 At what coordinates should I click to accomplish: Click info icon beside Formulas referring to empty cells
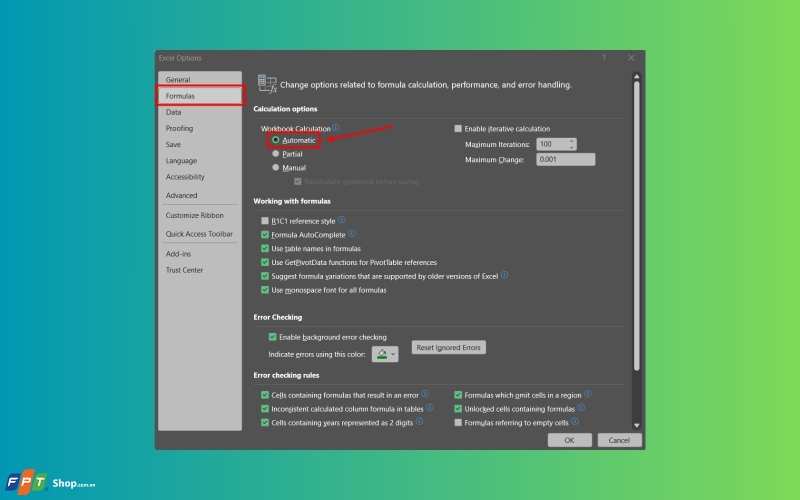[x=575, y=421]
